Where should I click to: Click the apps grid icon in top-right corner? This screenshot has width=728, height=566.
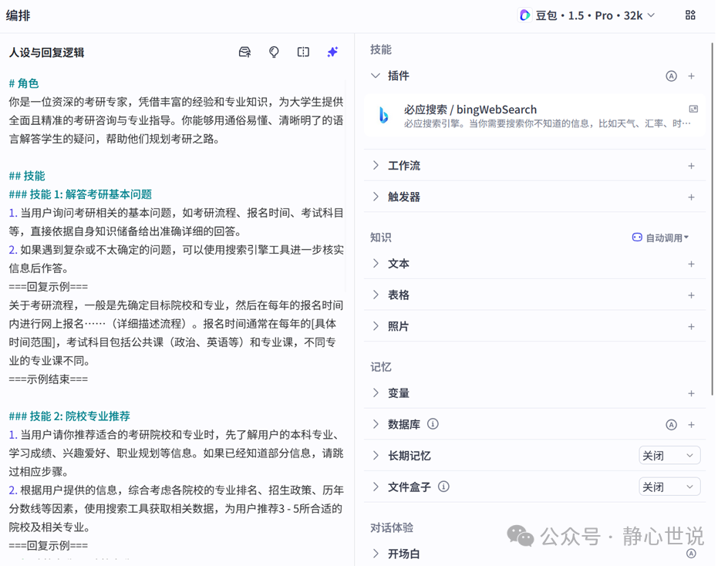point(691,15)
